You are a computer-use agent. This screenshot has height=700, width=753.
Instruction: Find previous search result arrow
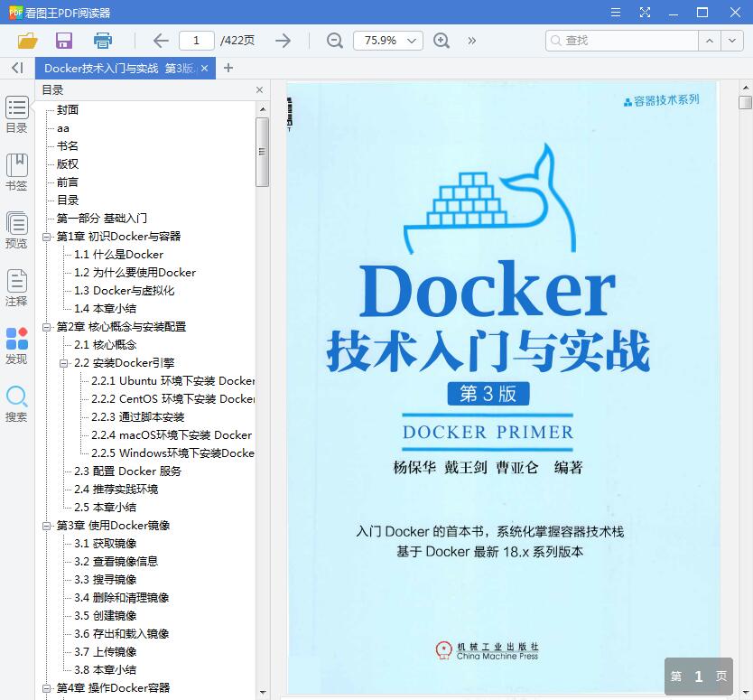[710, 41]
